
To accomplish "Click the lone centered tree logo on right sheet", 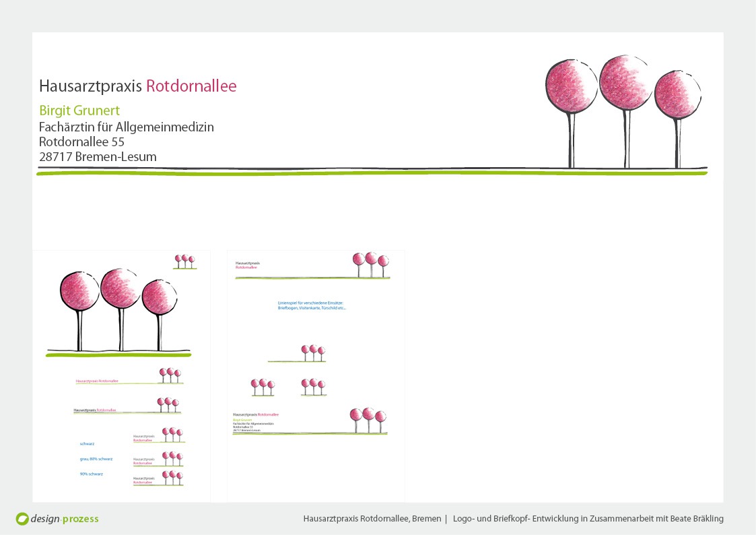I will point(312,353).
